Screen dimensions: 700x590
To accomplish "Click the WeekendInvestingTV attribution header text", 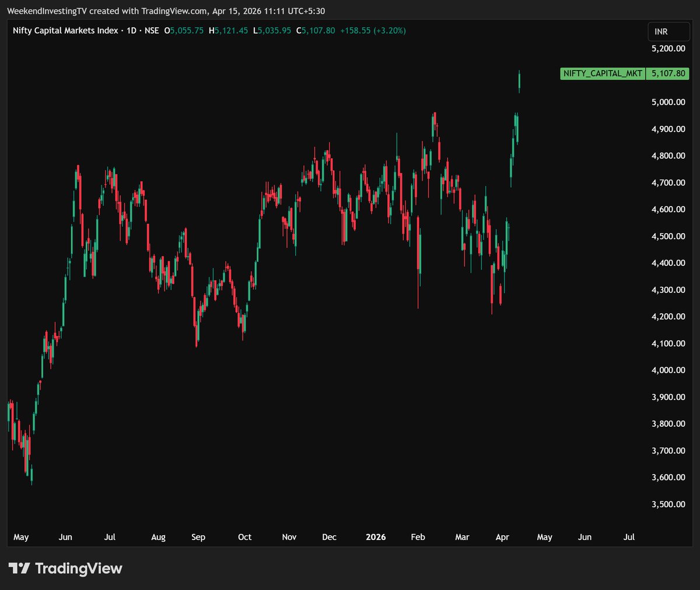I will coord(166,11).
